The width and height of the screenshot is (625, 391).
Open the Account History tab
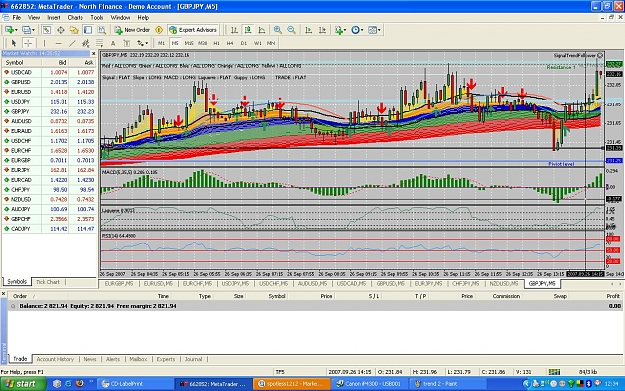[x=55, y=359]
